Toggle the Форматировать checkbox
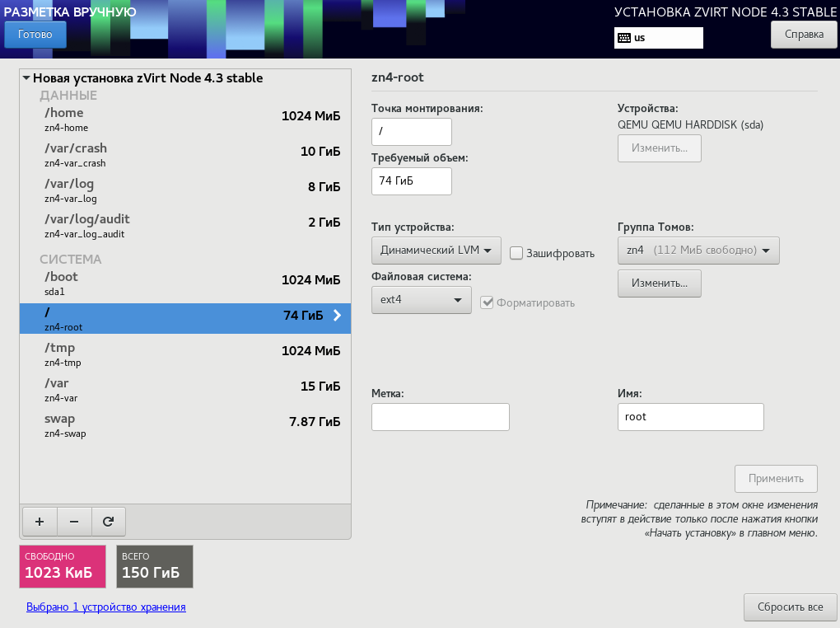 tap(487, 302)
